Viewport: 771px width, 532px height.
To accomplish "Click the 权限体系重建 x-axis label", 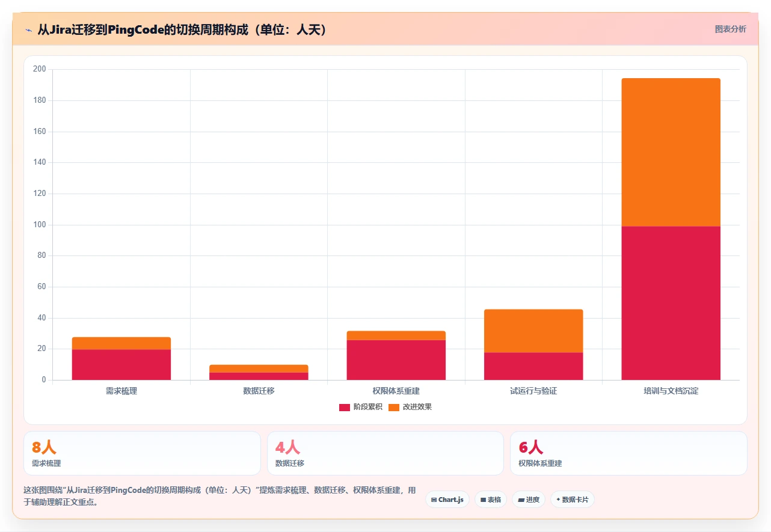I will [x=396, y=391].
